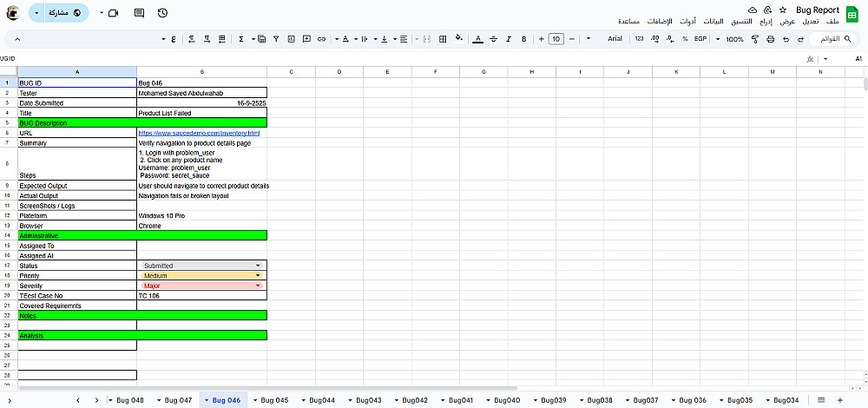Add a new sheet with plus icon
Screen dimensions: 868x408
pyautogui.click(x=840, y=400)
